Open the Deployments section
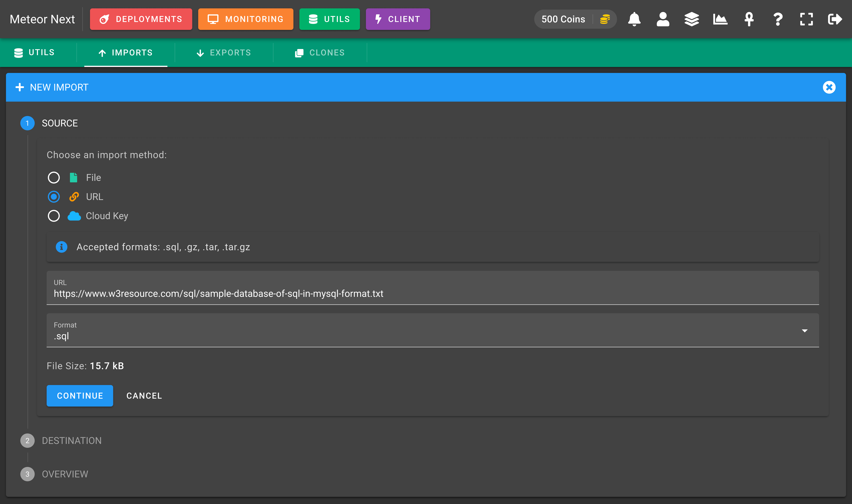852x504 pixels. coord(141,19)
